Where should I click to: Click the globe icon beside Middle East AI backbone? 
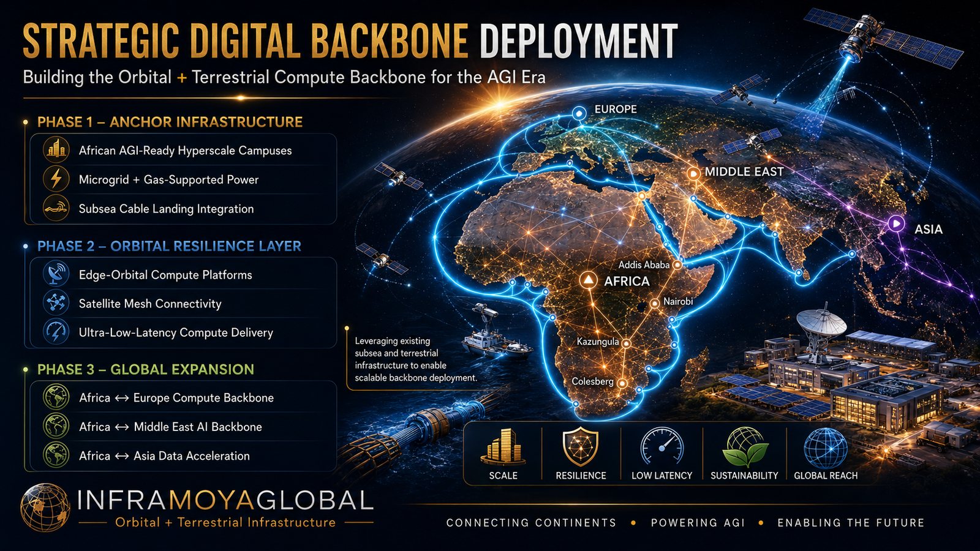coord(56,426)
